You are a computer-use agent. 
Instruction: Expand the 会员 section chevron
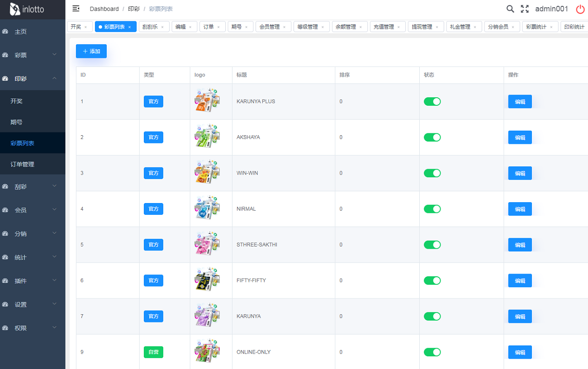(54, 209)
